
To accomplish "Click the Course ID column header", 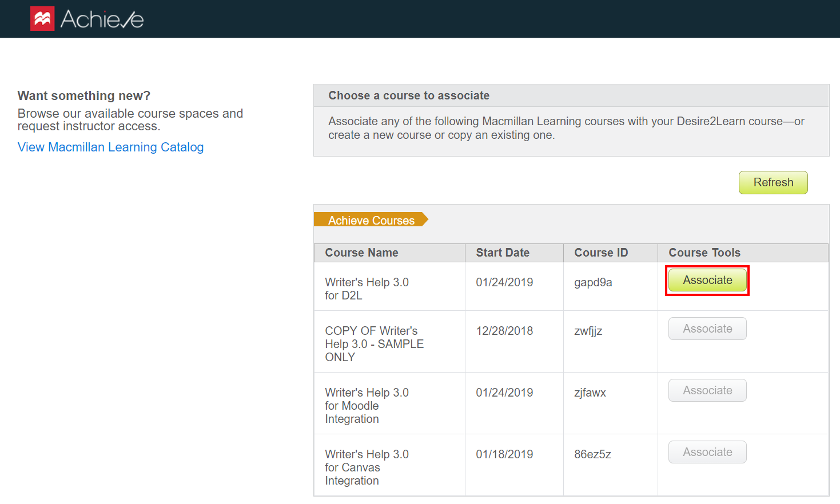I will point(601,253).
